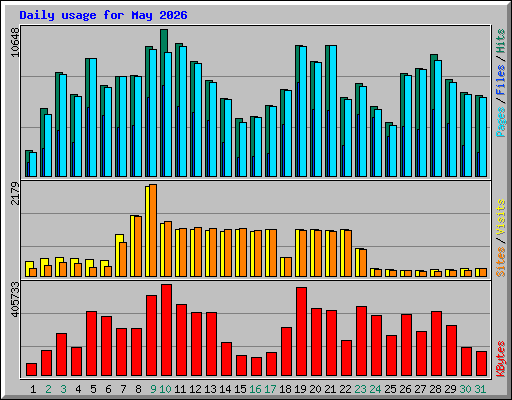The height and width of the screenshot is (400, 512).
Task: Select day label 28 on the x-axis
Action: [435, 389]
